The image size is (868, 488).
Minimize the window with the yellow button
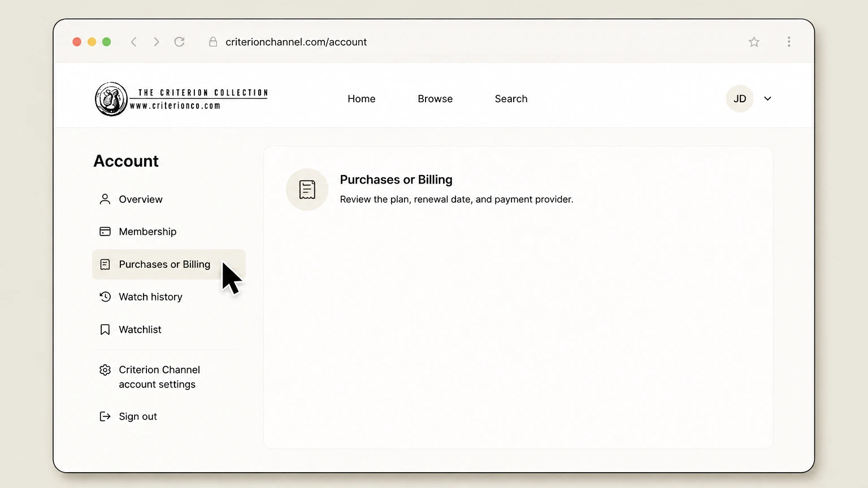tap(92, 42)
